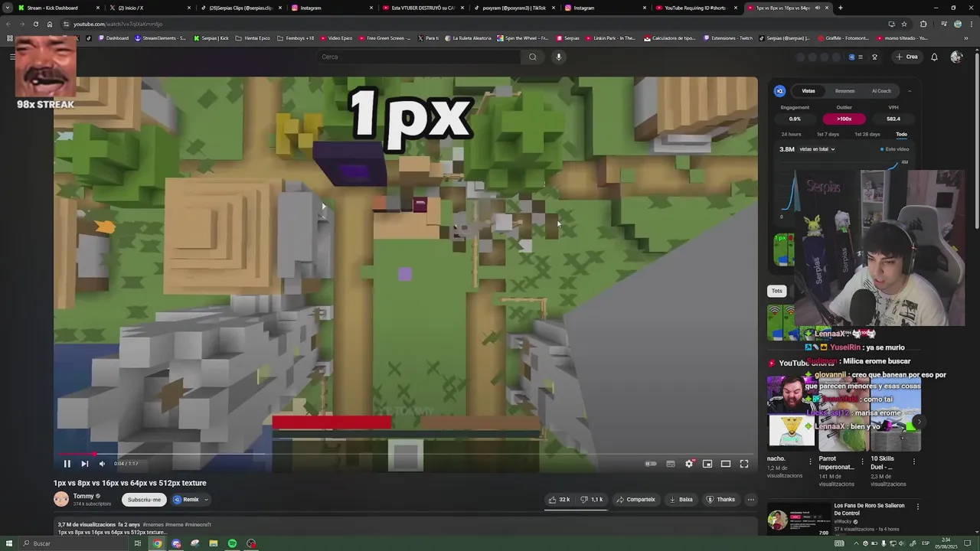Viewport: 980px width, 551px height.
Task: Switch to the poxyram TikTok tab
Action: [513, 8]
